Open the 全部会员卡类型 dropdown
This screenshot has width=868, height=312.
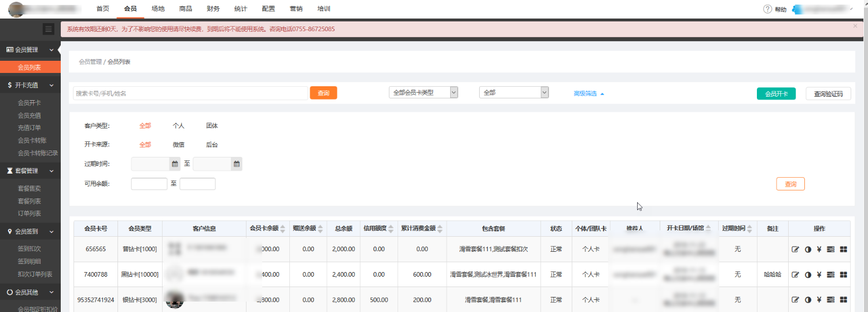423,93
